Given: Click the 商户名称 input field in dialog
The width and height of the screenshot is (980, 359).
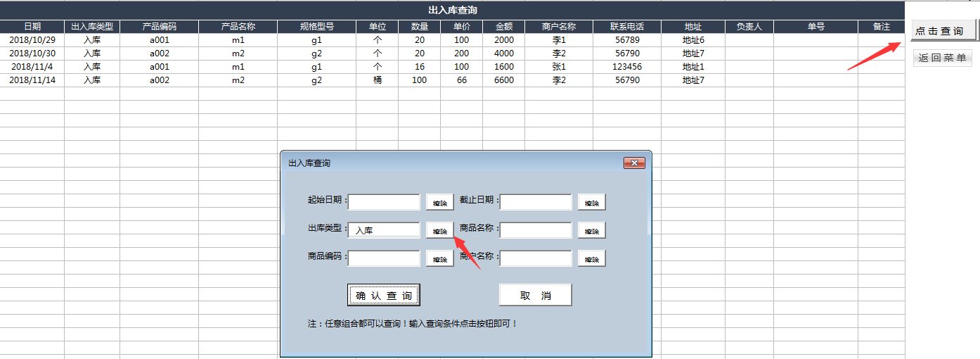Looking at the screenshot, I should (536, 258).
